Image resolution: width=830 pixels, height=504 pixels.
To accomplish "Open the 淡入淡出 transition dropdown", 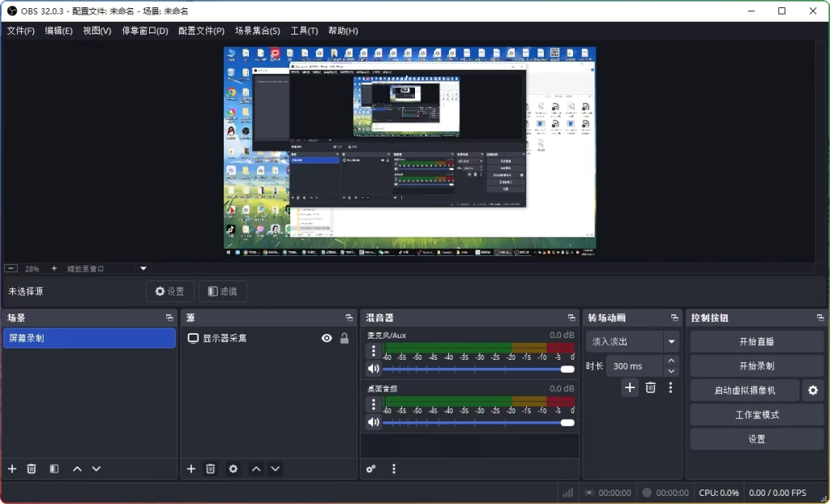I will [672, 341].
